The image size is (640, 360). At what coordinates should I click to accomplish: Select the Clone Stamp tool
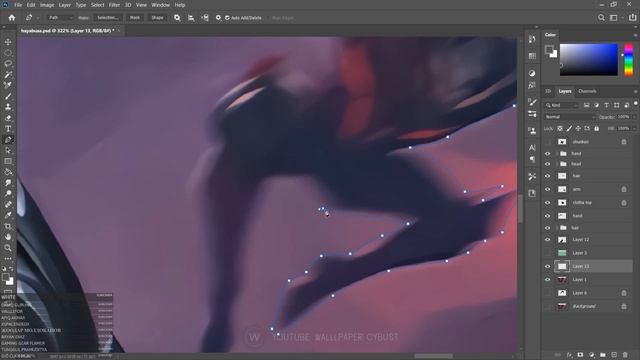click(x=8, y=107)
